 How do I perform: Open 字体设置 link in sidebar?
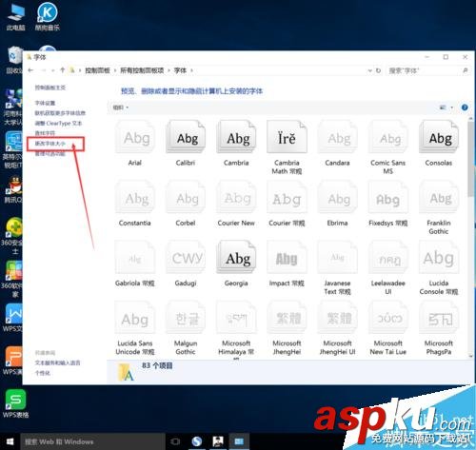click(45, 103)
